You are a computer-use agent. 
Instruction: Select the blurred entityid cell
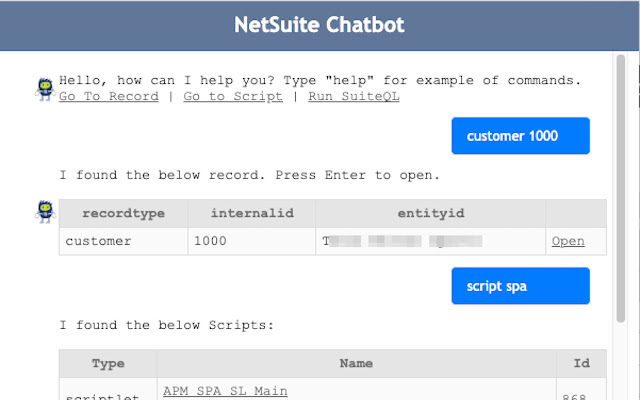(431, 241)
